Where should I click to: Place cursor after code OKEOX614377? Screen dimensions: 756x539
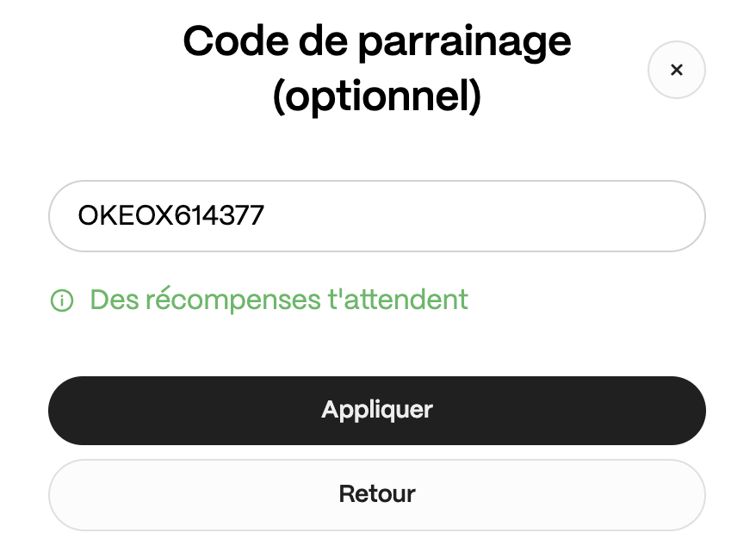pos(267,216)
